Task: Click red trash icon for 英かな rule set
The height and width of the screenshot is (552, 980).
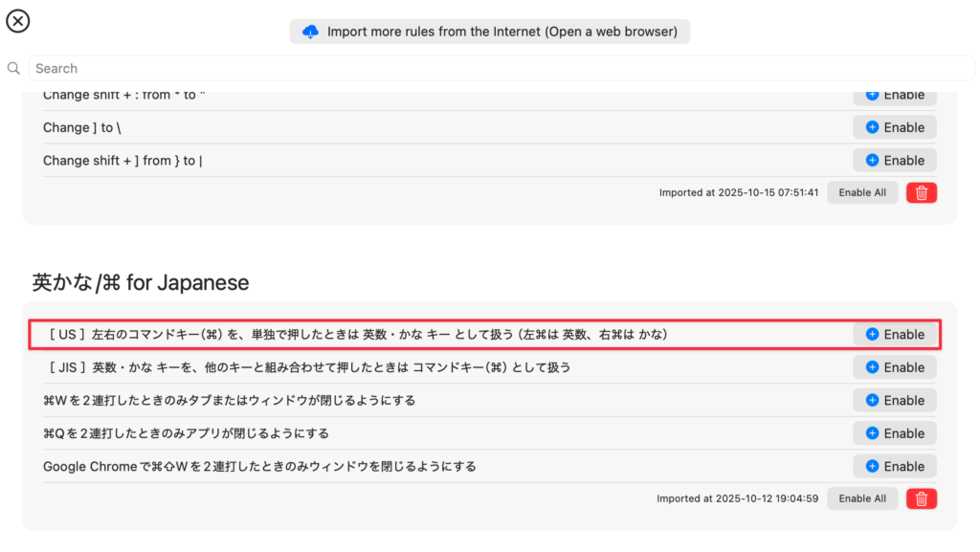Action: tap(922, 498)
